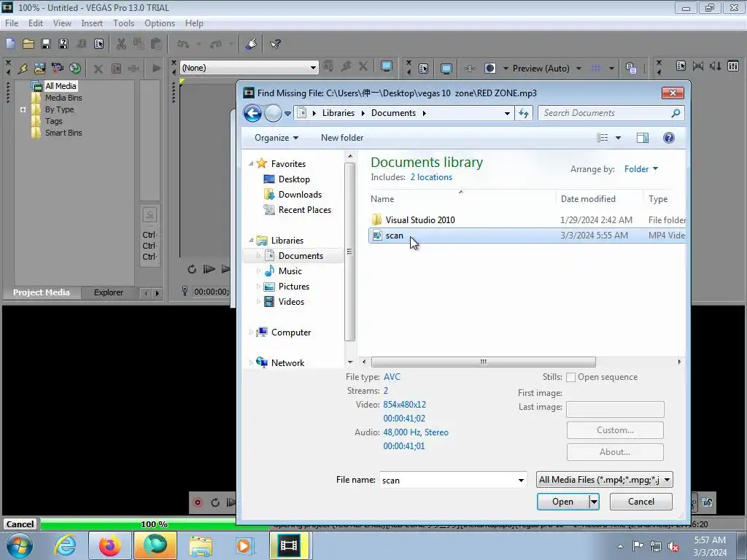Open dialog help question mark icon
The image size is (747, 560).
pos(669,138)
